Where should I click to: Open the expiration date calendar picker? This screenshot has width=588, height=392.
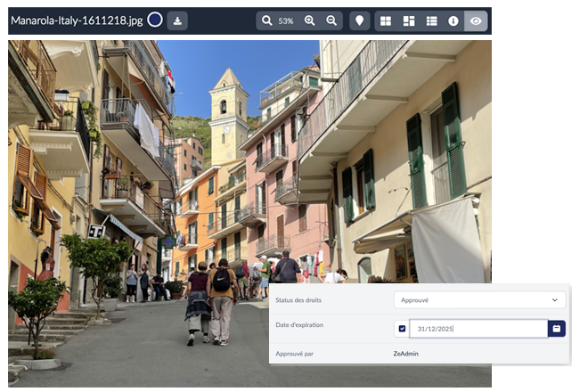pyautogui.click(x=557, y=329)
